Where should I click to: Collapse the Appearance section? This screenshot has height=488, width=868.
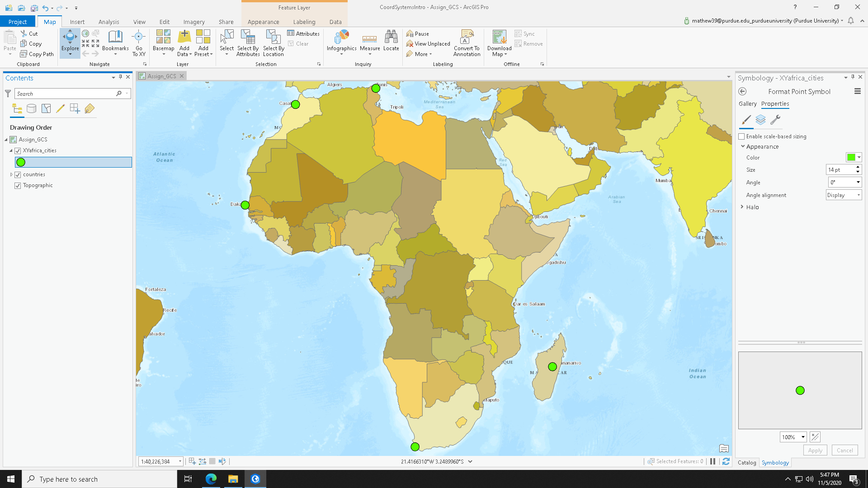click(x=743, y=146)
